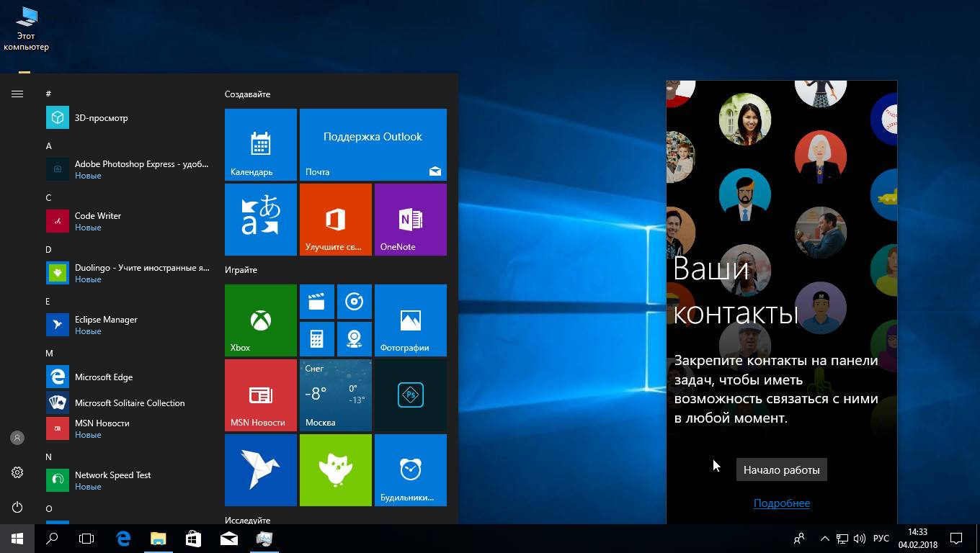
Task: Open Mail from the taskbar
Action: pyautogui.click(x=229, y=539)
